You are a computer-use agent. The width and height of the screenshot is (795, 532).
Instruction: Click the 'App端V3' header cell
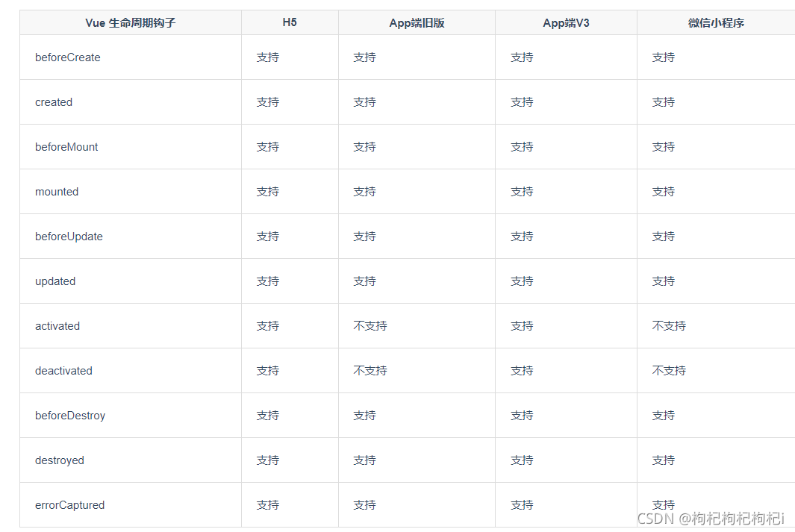pyautogui.click(x=566, y=23)
